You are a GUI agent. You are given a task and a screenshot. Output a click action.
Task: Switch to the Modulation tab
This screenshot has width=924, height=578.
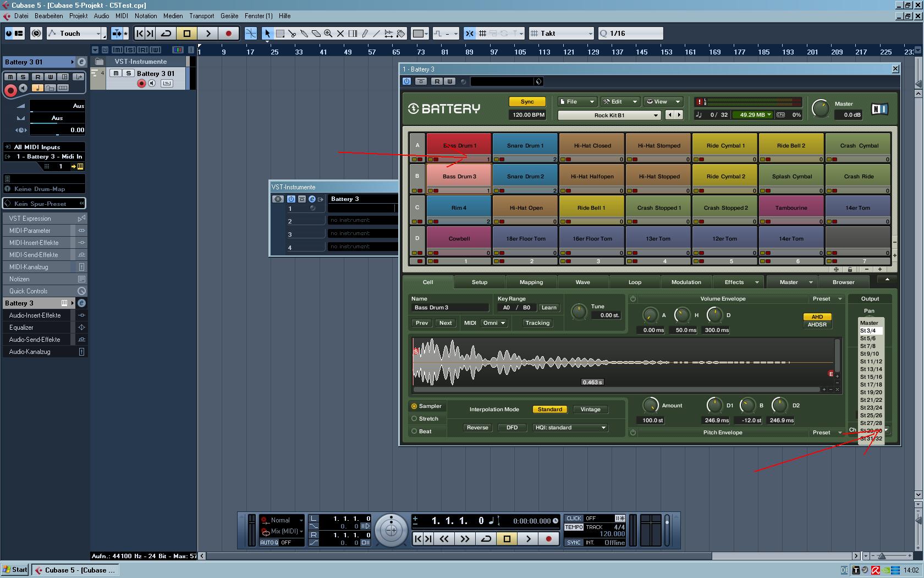tap(686, 282)
